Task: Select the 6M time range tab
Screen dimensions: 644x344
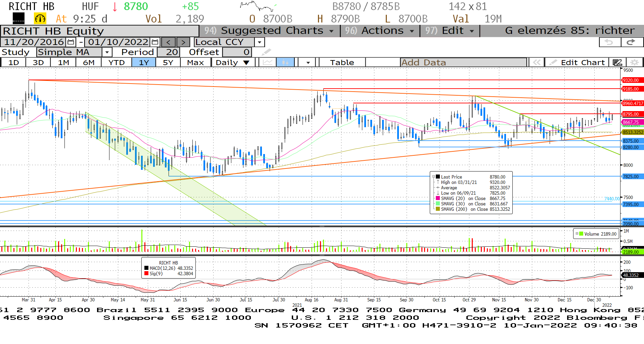Action: click(89, 62)
